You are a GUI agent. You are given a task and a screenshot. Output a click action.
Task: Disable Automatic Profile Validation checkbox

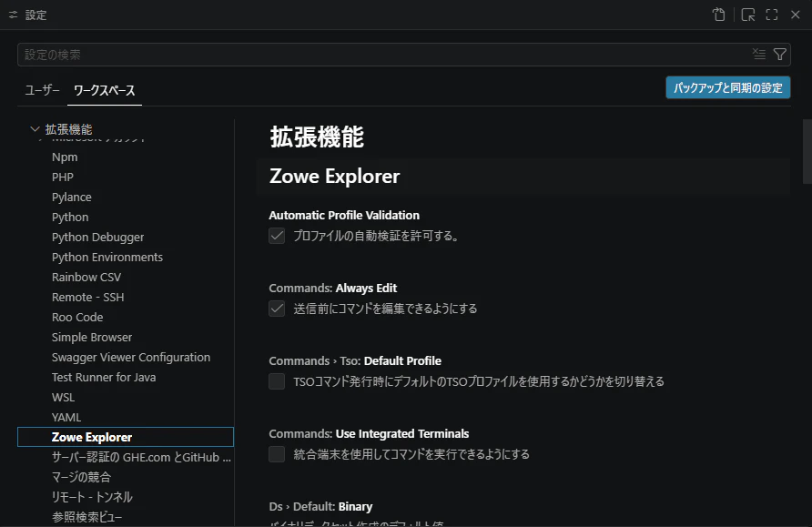[277, 236]
